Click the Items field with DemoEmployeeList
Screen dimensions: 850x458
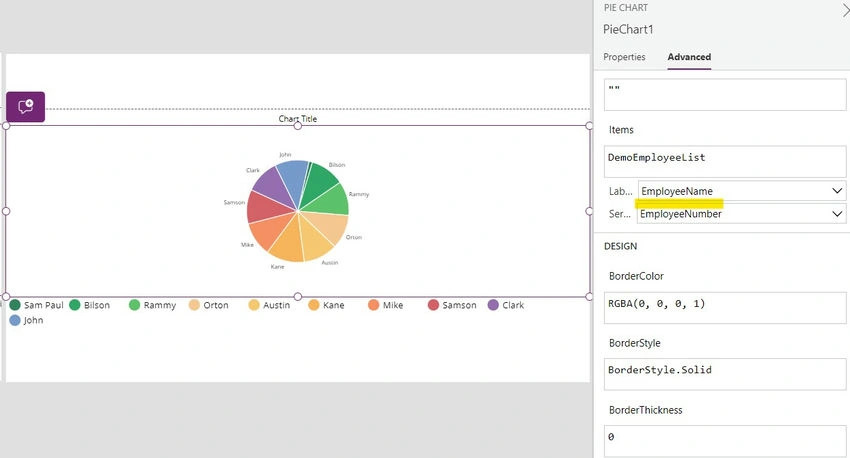725,161
